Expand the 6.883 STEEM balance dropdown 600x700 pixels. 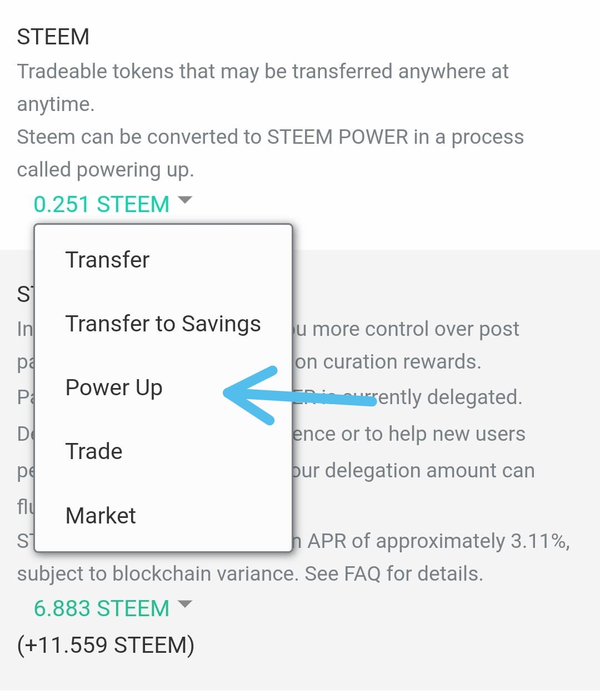[x=102, y=608]
